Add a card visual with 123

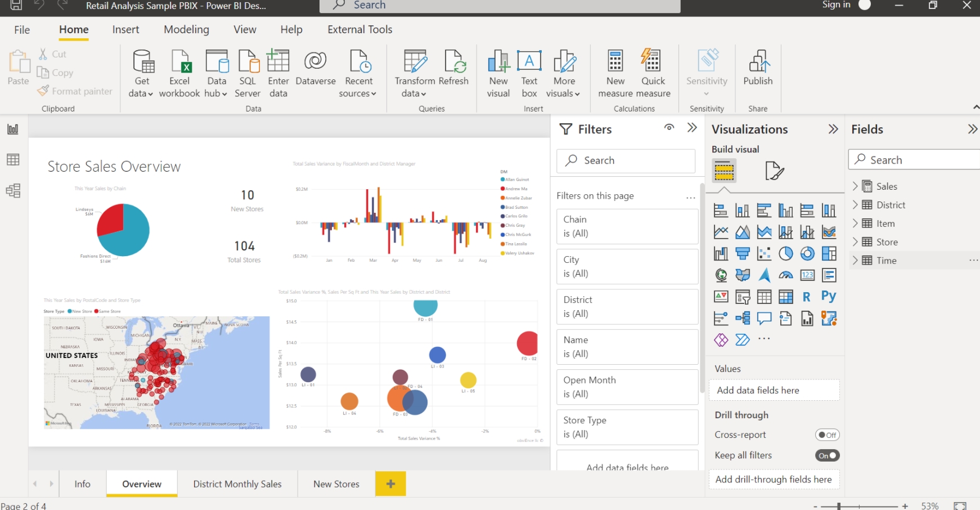(x=807, y=275)
